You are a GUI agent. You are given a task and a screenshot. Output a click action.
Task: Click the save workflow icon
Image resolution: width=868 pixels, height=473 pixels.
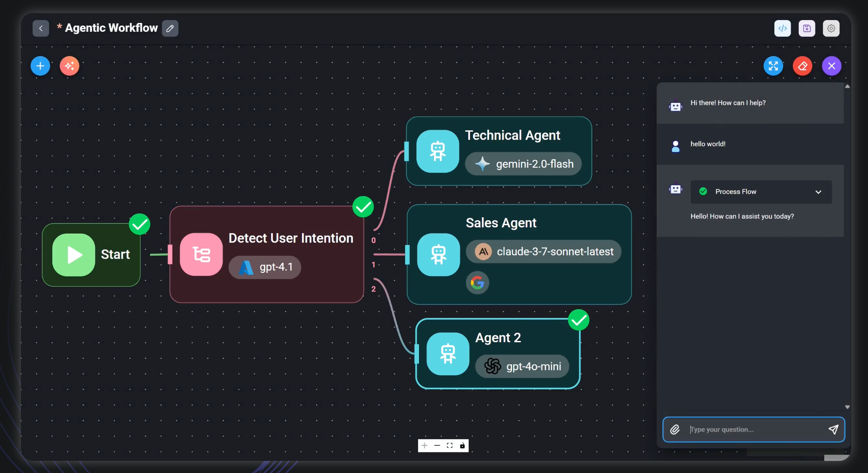807,28
